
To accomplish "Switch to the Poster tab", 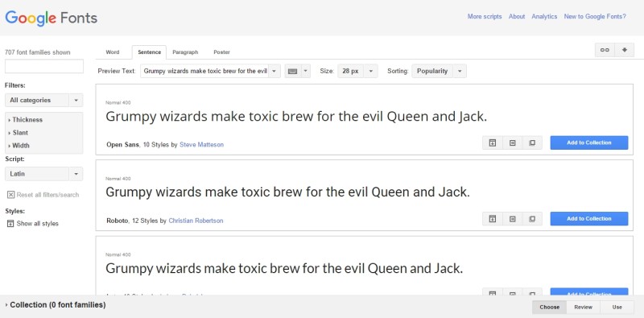I will [222, 52].
